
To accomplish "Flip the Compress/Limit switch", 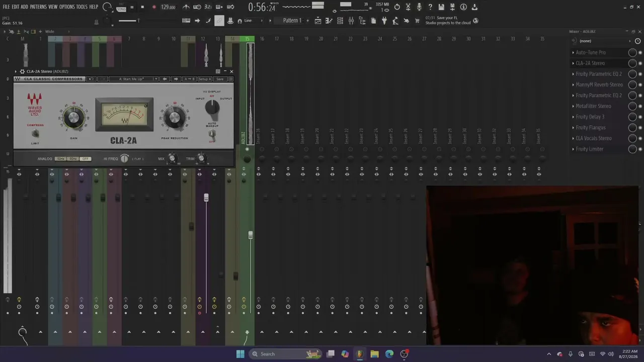I will pos(35,134).
